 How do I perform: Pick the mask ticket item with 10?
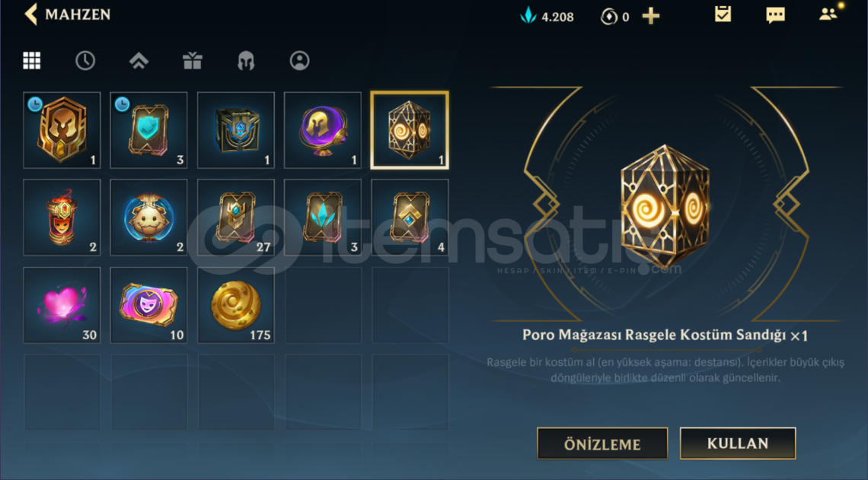149,305
